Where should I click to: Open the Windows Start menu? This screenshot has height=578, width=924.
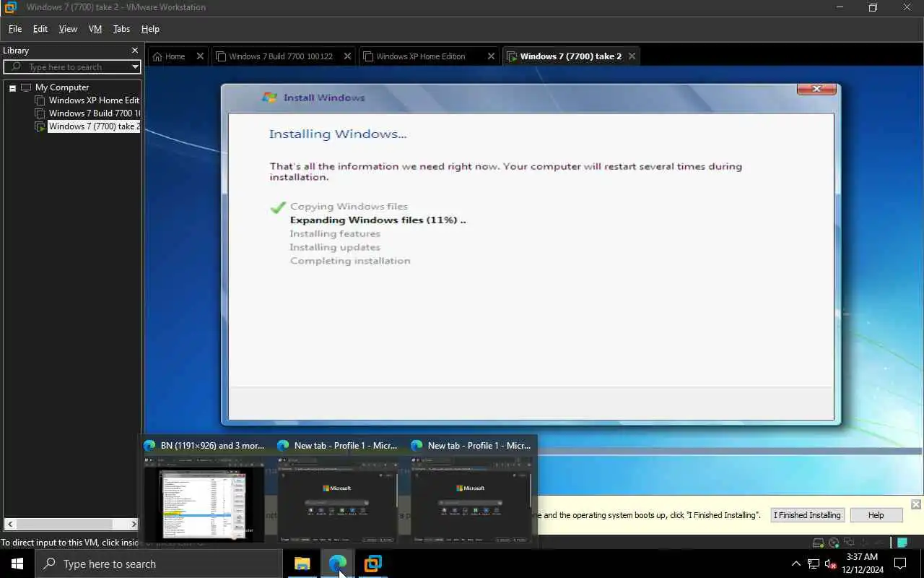click(x=17, y=564)
